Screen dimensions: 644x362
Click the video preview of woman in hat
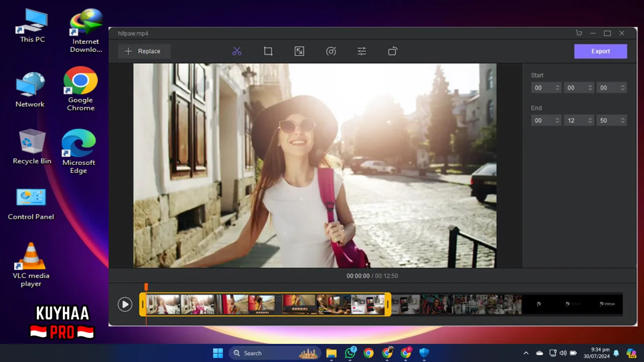pyautogui.click(x=315, y=165)
